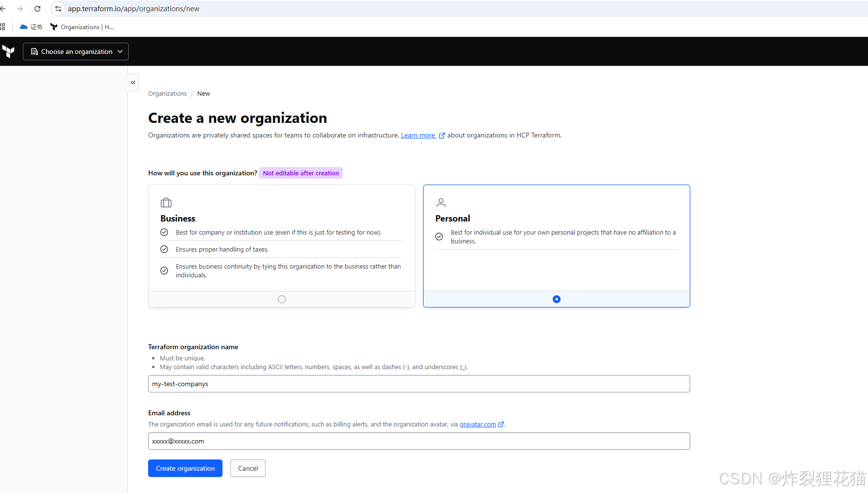
Task: Reload the page with refresh icon
Action: point(37,9)
